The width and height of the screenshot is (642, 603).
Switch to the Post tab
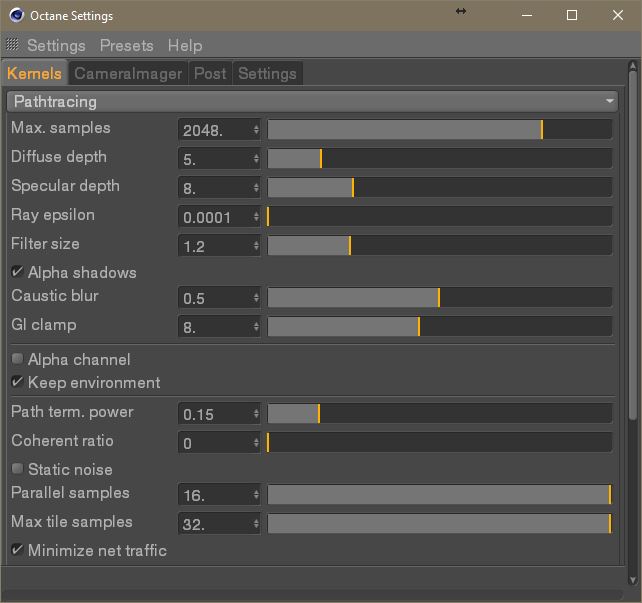[210, 73]
